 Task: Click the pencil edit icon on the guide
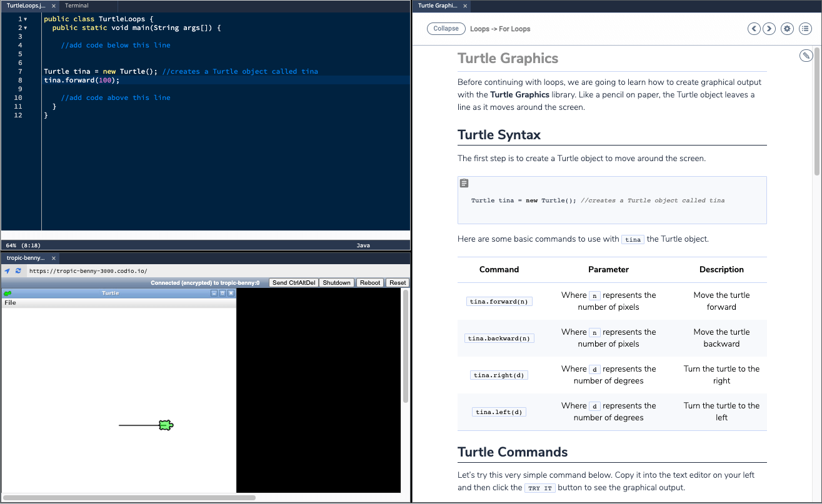tap(805, 55)
